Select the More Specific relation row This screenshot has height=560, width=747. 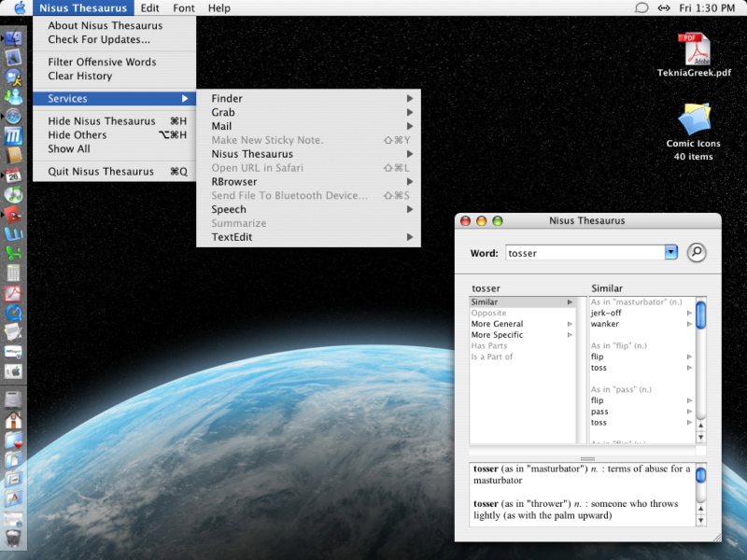(x=522, y=335)
